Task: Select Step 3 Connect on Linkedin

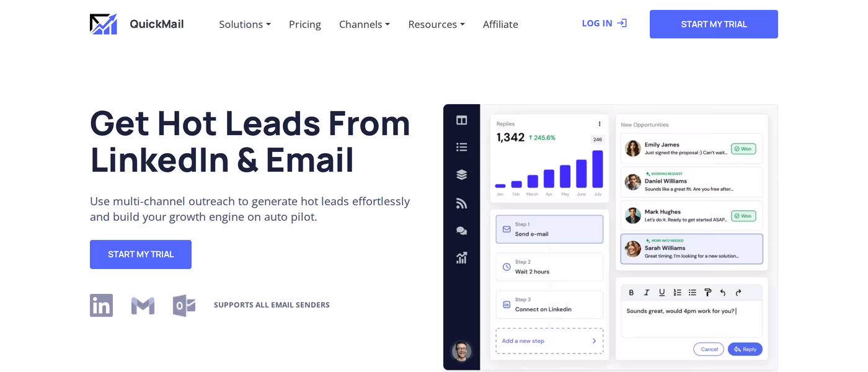Action: click(x=549, y=304)
